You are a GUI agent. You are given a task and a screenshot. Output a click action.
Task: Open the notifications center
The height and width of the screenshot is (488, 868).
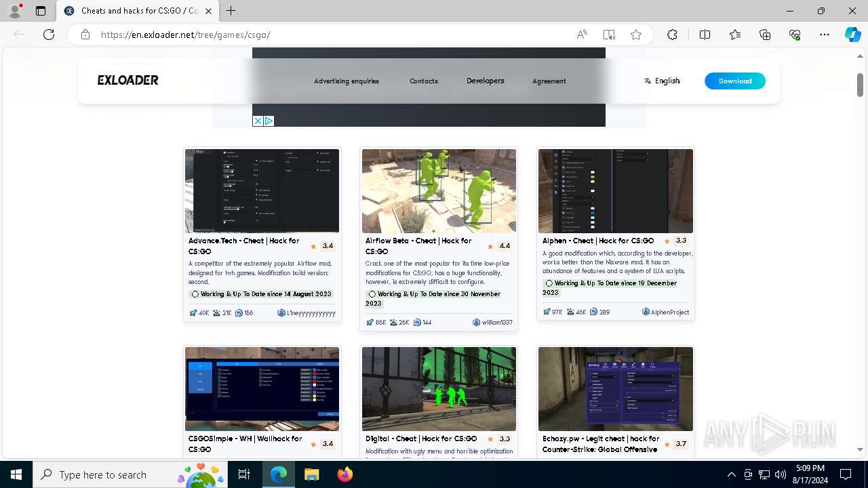846,474
